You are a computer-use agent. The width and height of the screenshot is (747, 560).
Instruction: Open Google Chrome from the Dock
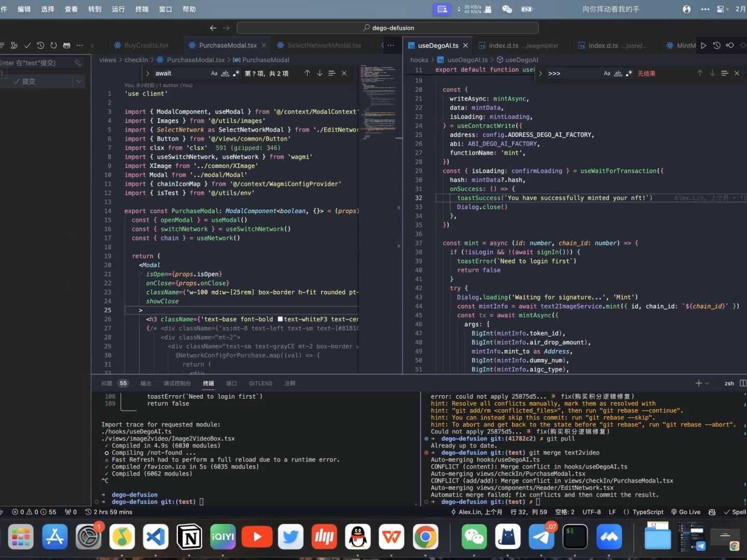(x=425, y=537)
